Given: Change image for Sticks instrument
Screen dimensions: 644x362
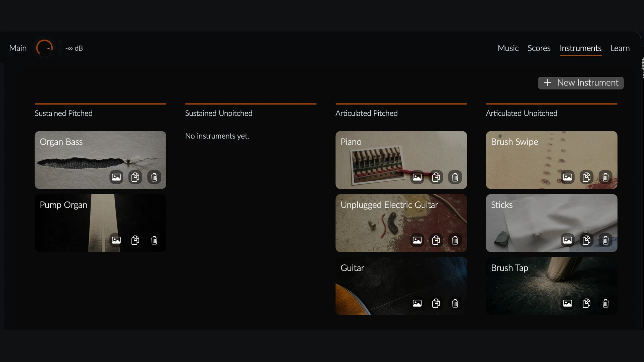Looking at the screenshot, I should pyautogui.click(x=568, y=240).
